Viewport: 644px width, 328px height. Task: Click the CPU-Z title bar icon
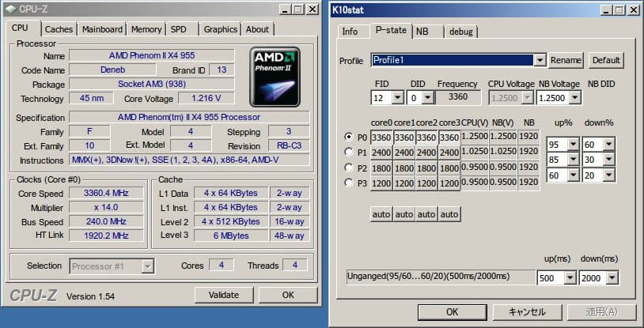13,9
